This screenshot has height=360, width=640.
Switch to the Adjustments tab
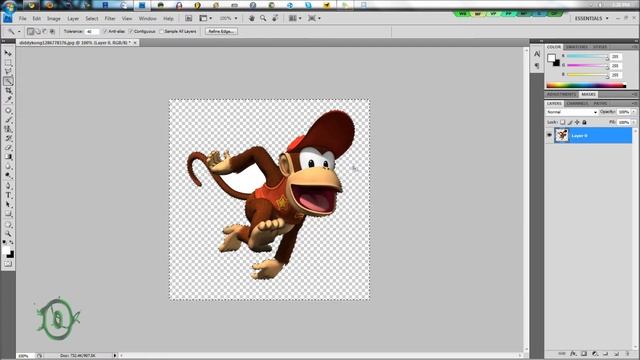[x=562, y=94]
